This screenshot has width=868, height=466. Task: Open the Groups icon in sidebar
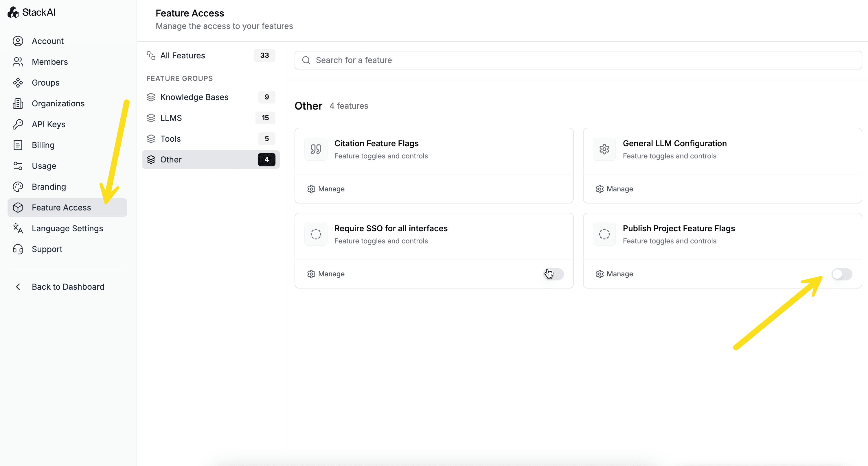tap(18, 83)
